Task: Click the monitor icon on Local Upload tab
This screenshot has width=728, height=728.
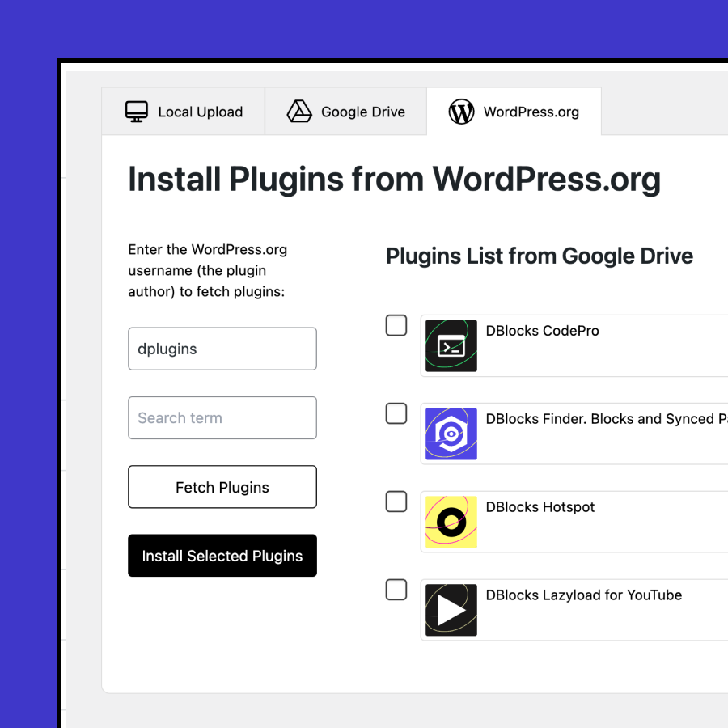Action: 137,112
